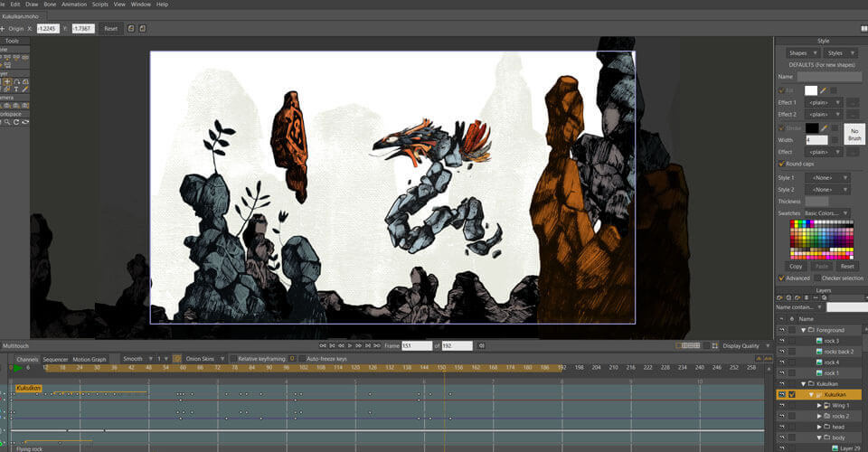Open the Animation menu
Screen dimensions: 868x452
74,5
